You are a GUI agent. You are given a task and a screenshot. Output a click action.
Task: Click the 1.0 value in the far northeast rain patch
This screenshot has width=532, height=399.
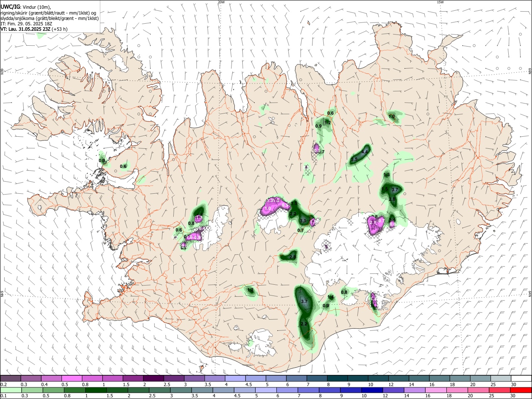[x=392, y=117]
